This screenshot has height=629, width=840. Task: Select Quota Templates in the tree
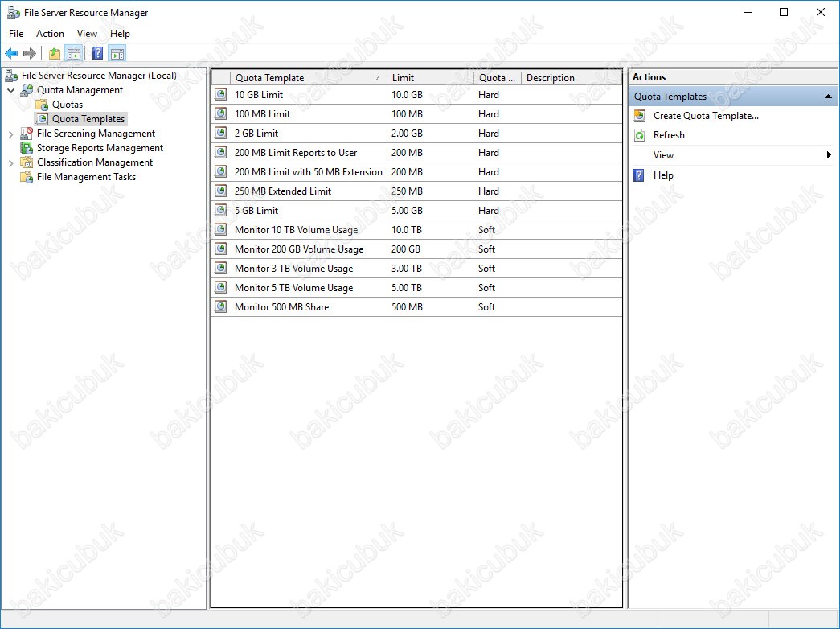click(88, 119)
